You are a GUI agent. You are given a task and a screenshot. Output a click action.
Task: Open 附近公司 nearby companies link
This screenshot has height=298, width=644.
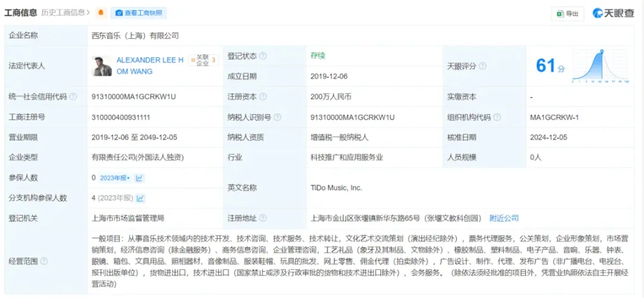click(504, 218)
